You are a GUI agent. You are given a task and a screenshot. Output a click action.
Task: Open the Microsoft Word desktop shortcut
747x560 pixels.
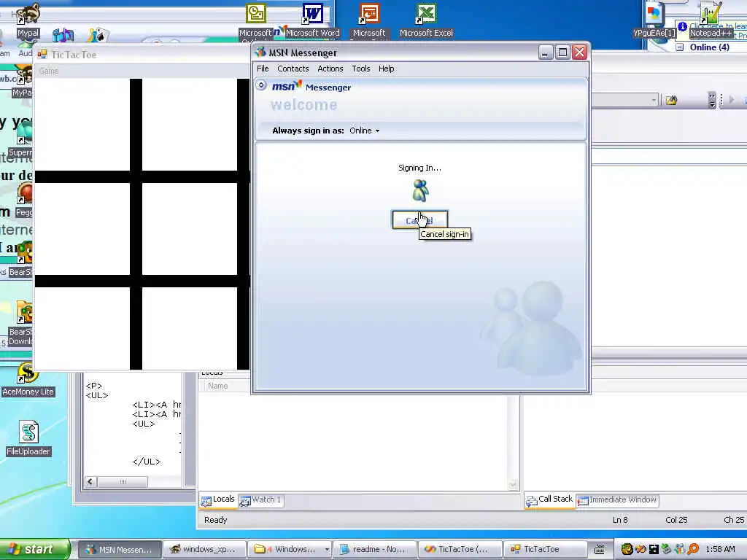312,20
